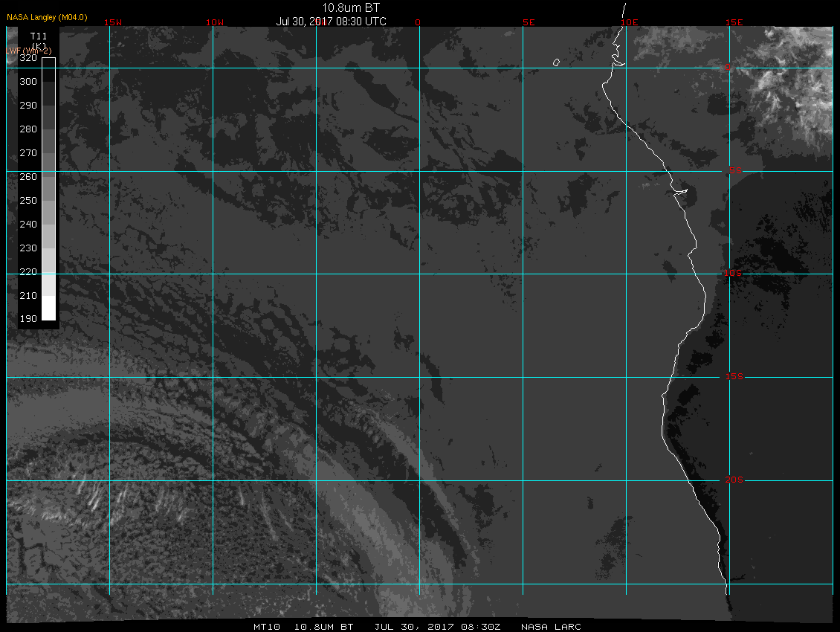The height and width of the screenshot is (632, 840).
Task: Click the "10S" latitude label
Action: [733, 274]
